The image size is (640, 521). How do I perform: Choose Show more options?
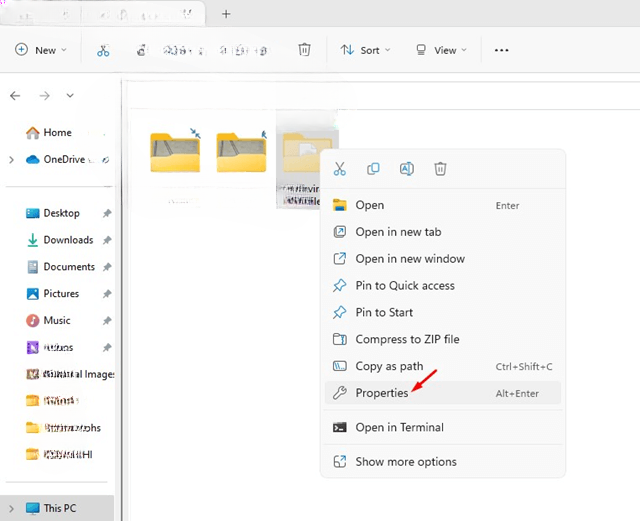tap(443, 462)
